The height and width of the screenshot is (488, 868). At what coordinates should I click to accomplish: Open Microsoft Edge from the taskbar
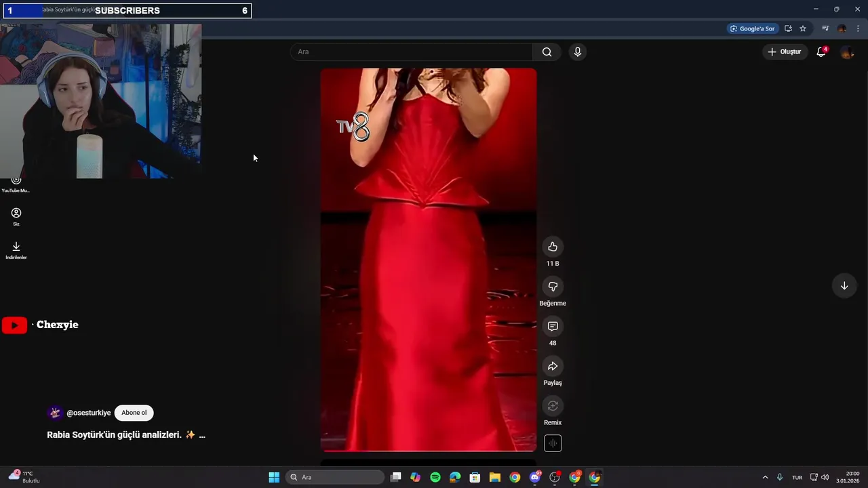tap(455, 477)
